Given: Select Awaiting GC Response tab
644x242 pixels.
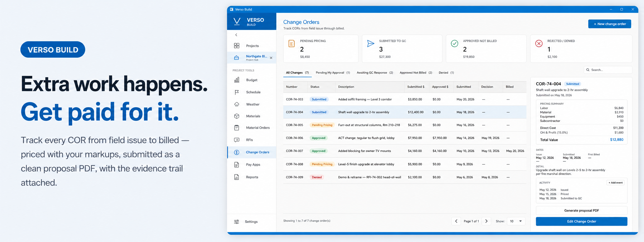Looking at the screenshot, I should [x=375, y=73].
